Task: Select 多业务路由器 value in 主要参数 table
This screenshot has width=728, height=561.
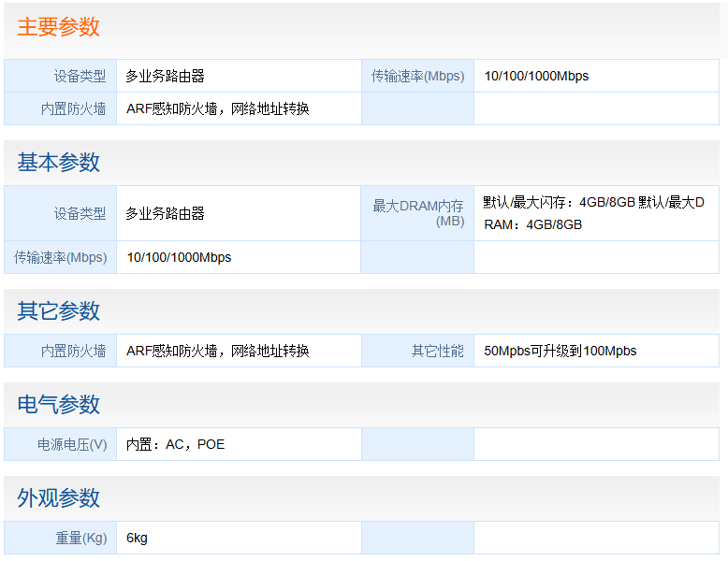Action: [x=166, y=76]
